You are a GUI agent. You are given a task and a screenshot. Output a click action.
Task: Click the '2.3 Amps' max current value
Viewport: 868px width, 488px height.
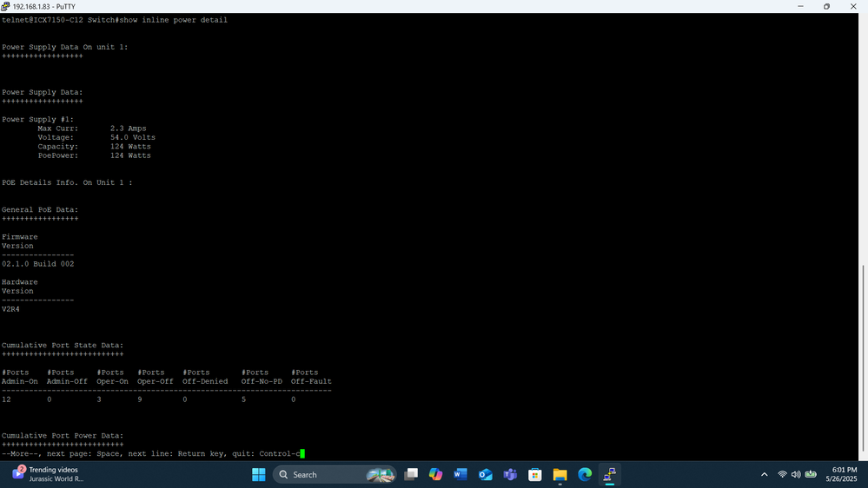128,129
